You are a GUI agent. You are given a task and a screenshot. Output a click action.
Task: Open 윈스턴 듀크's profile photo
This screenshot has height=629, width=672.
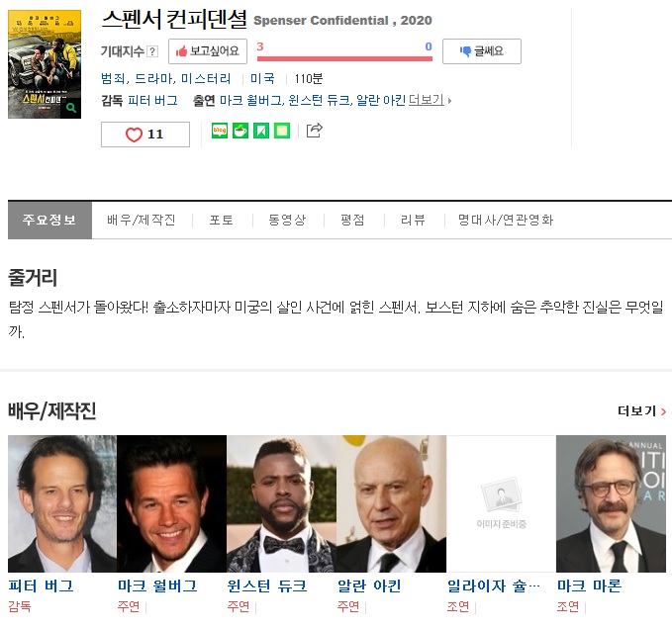(281, 504)
